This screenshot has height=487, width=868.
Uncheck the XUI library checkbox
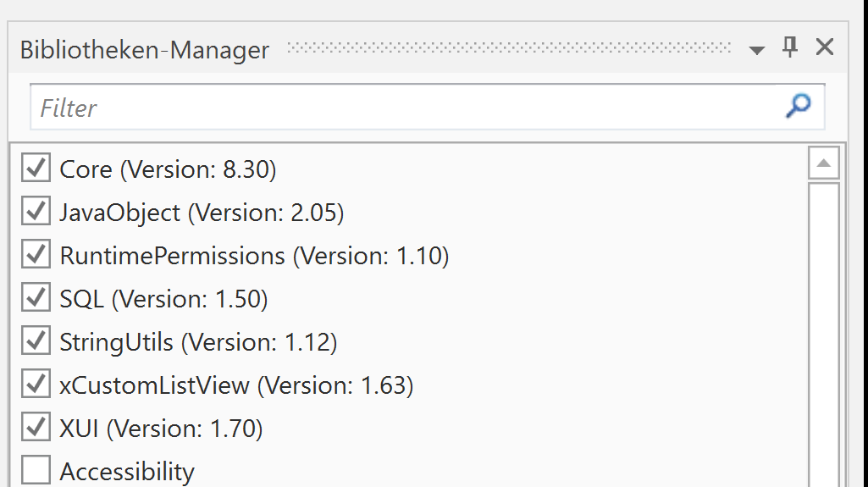(x=36, y=428)
